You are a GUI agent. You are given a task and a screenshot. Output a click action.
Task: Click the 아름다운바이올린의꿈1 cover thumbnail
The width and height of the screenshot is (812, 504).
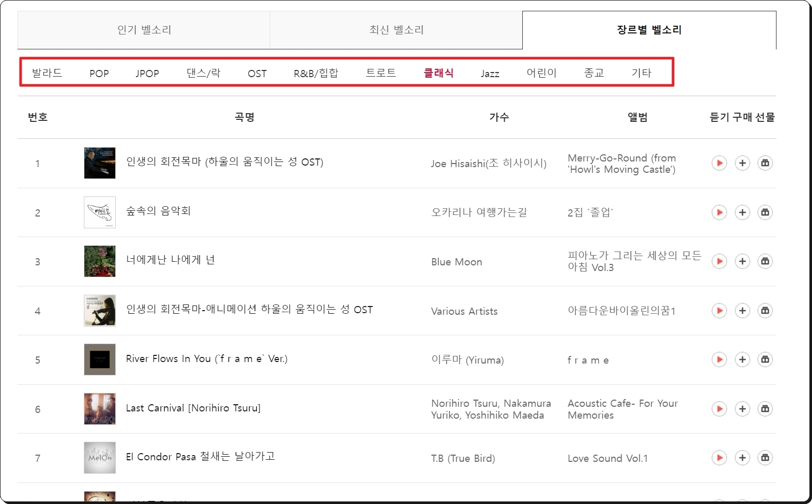(x=100, y=311)
